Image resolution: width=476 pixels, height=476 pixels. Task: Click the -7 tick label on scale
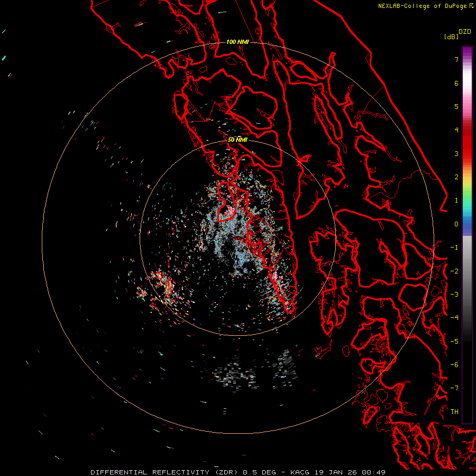454,388
